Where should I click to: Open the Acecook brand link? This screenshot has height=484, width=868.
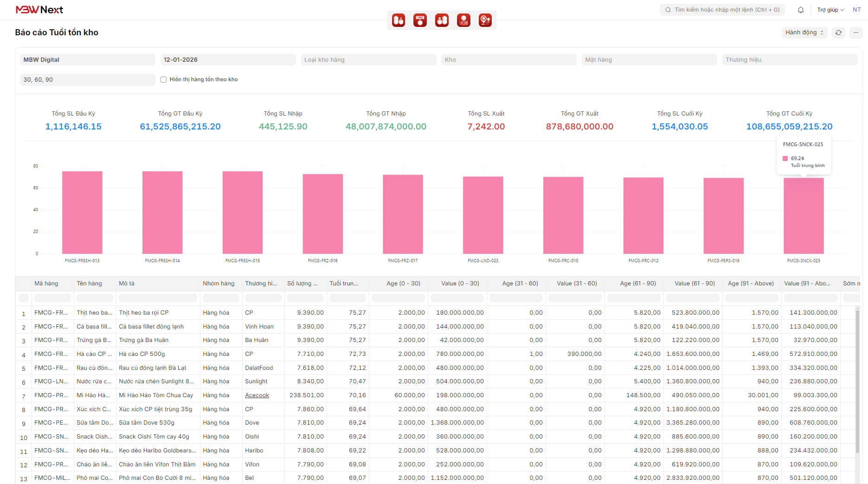tap(257, 395)
